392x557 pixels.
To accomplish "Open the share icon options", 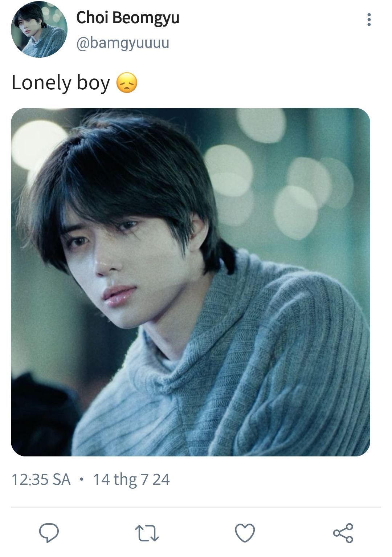I will 343,533.
